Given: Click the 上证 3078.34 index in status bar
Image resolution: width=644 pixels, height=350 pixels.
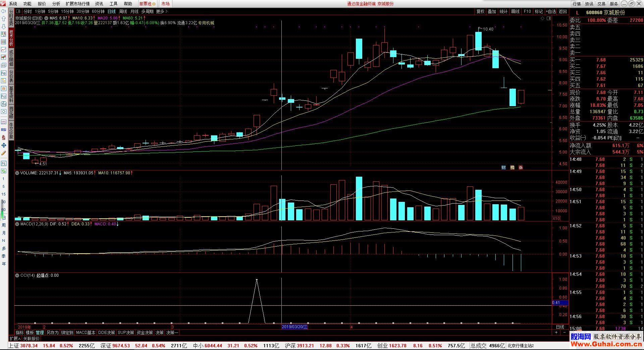Looking at the screenshot, I should point(23,346).
